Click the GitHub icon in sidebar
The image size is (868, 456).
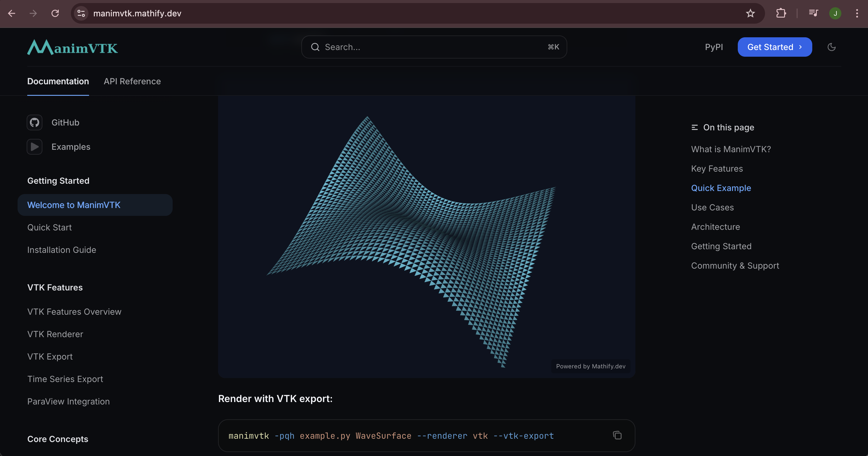[x=34, y=122]
